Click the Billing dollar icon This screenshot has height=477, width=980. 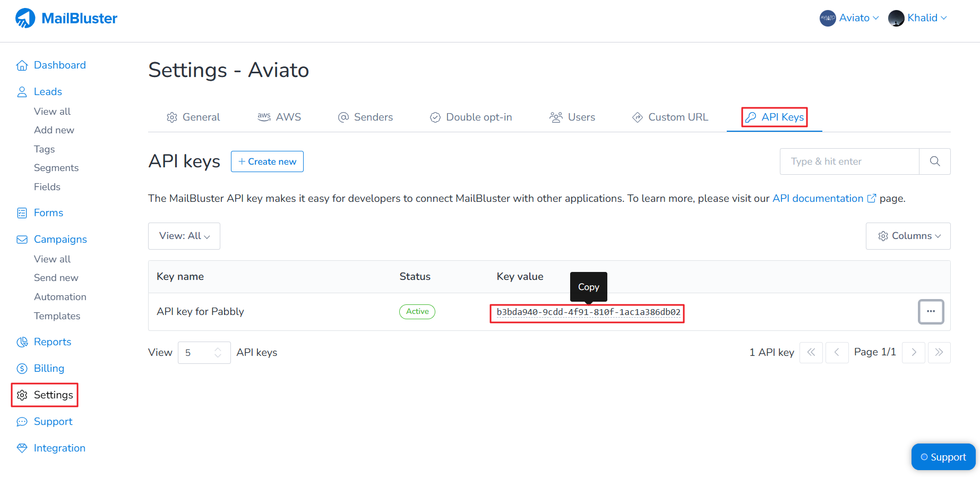pos(22,369)
